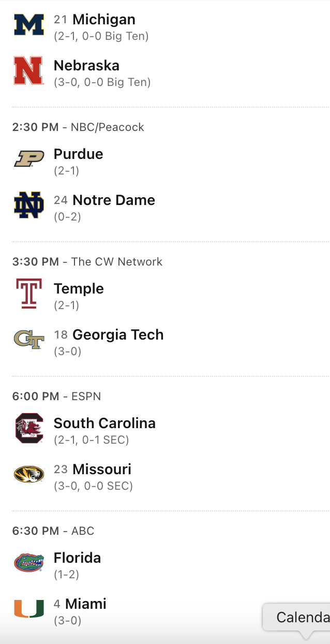Image resolution: width=330 pixels, height=644 pixels.
Task: Click the Miami U logo
Action: pos(29,609)
